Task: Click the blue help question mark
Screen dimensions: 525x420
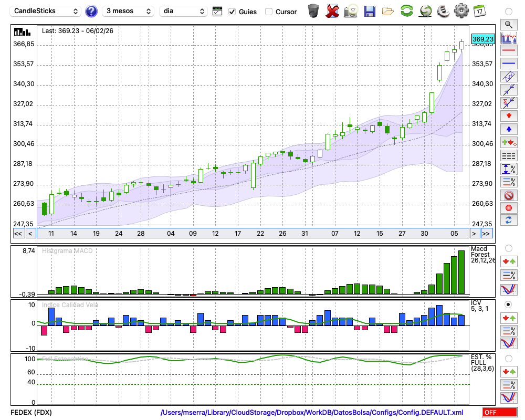Action: 91,11
